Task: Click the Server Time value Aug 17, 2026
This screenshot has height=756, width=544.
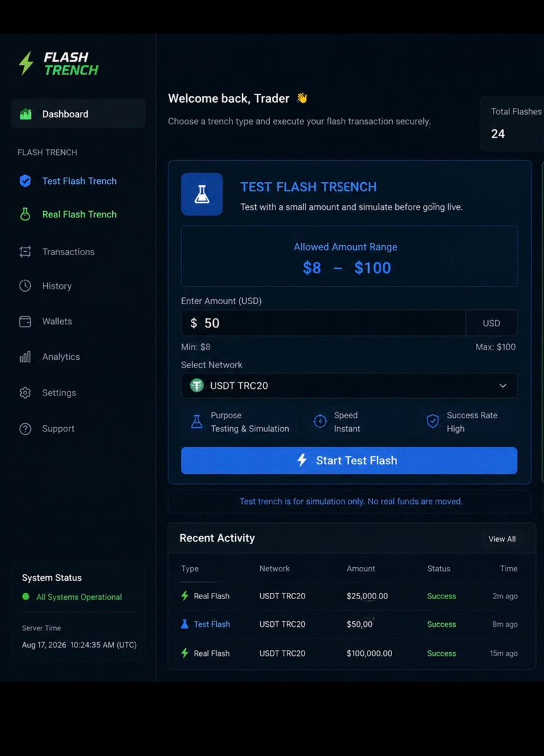Action: (x=79, y=645)
